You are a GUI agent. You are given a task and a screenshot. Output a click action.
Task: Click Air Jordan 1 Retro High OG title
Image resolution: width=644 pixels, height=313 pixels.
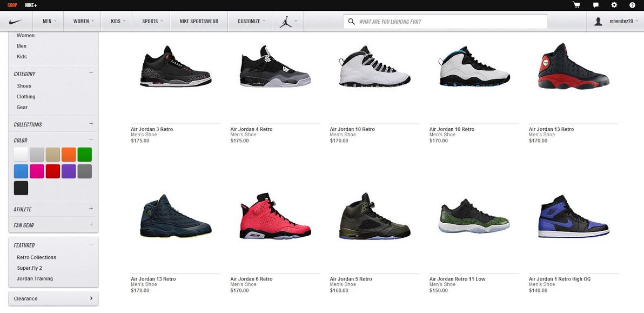[x=560, y=279]
